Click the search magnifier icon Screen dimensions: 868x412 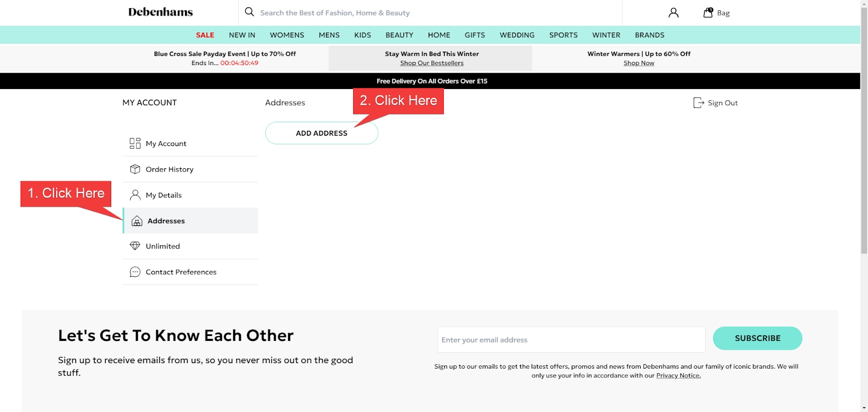point(250,12)
